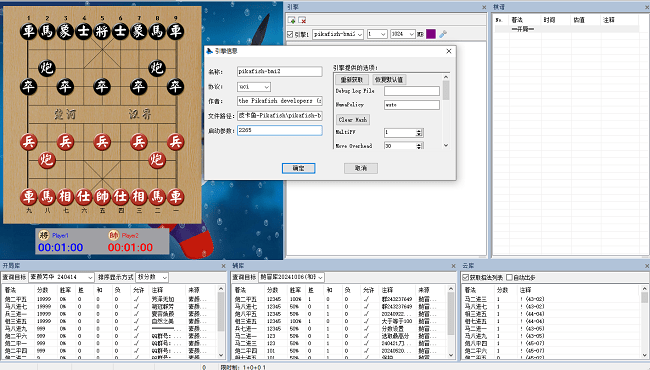This screenshot has width=650, height=370.
Task: Click the Move Overhead spinner arrows
Action: tap(419, 146)
